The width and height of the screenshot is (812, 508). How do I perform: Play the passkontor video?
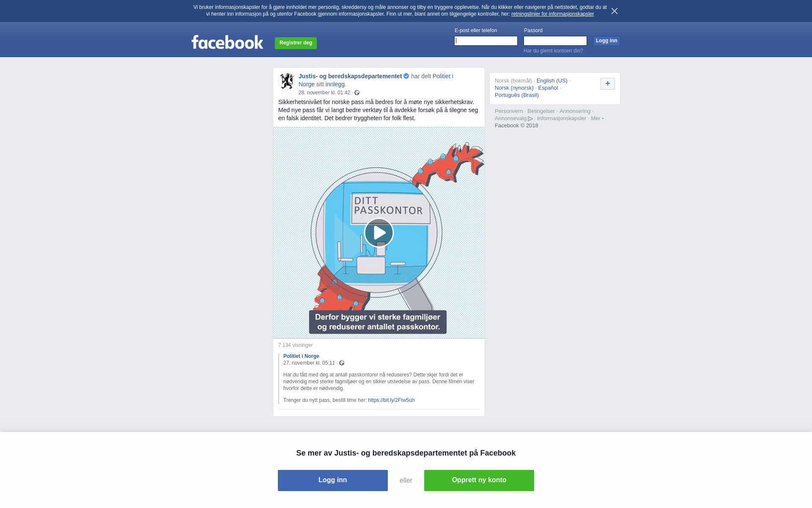click(379, 233)
